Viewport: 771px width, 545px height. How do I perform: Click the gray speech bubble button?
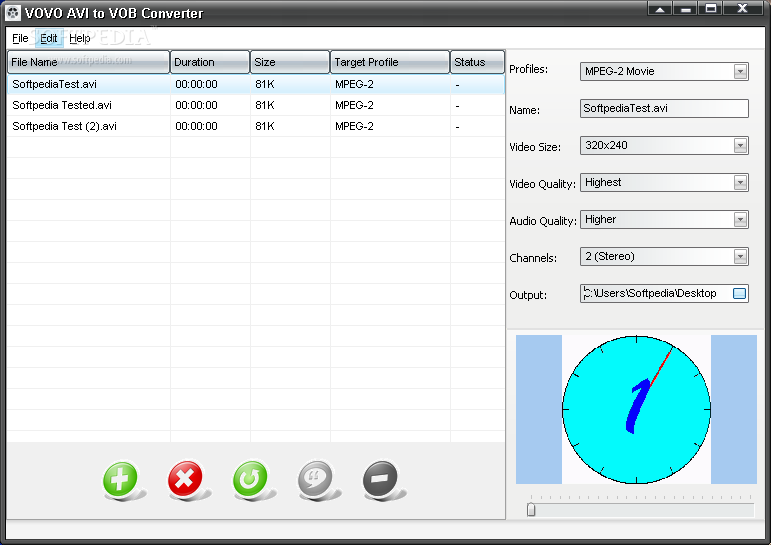315,479
